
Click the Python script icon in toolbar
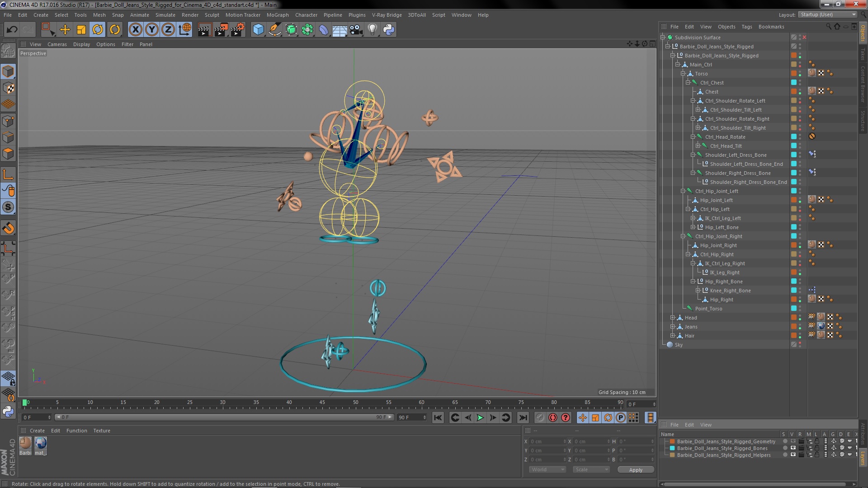389,30
